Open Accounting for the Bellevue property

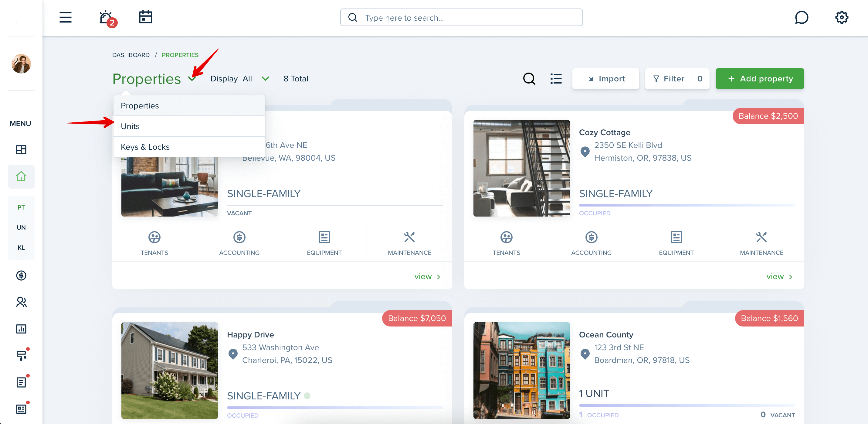239,244
